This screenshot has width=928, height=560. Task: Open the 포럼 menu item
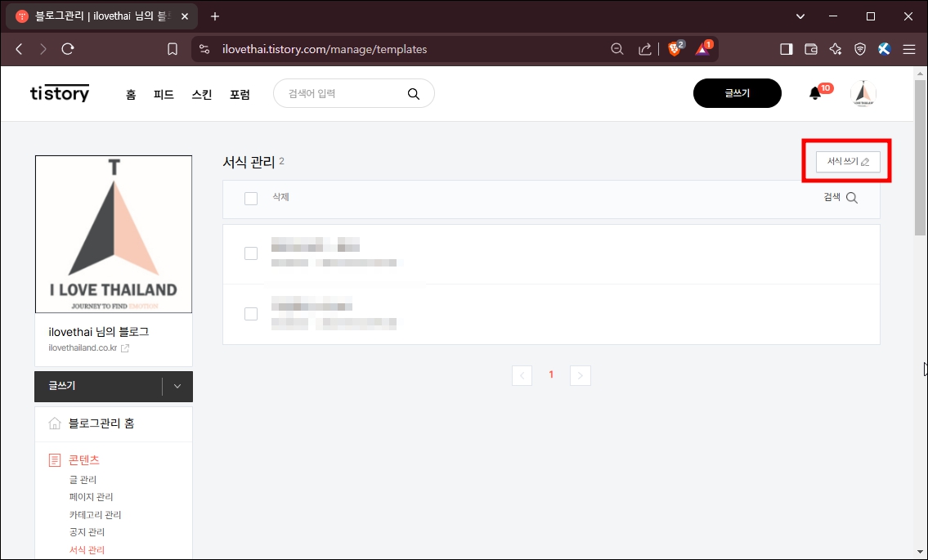240,93
